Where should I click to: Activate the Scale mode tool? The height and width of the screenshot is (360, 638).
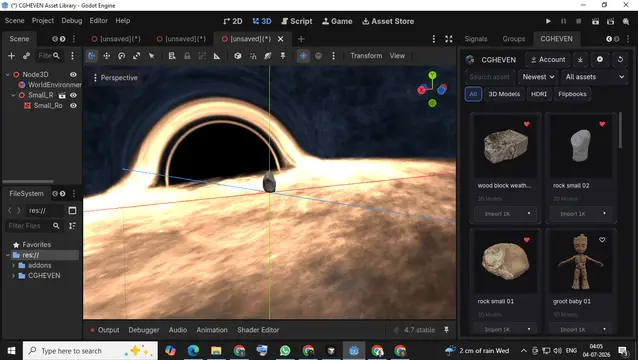136,56
